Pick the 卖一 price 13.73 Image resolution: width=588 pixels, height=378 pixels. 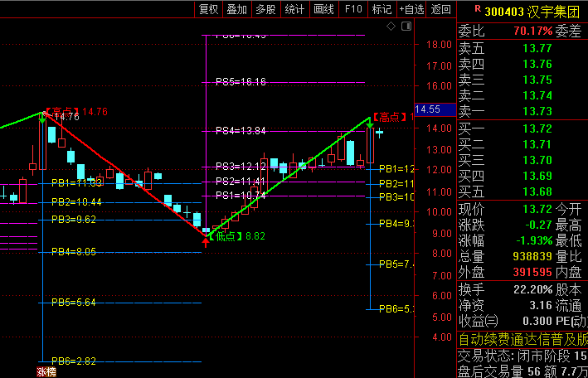point(537,111)
